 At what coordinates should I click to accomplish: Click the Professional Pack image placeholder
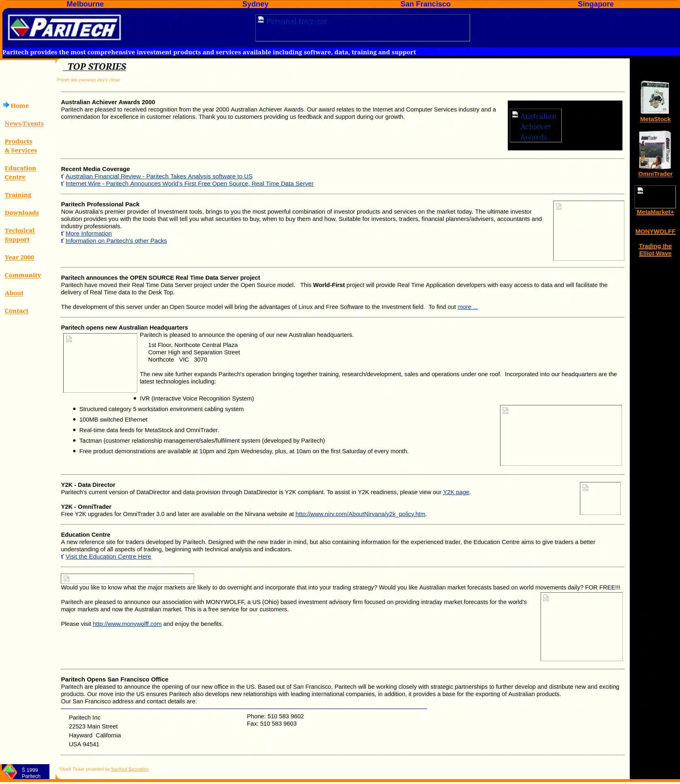click(x=588, y=230)
